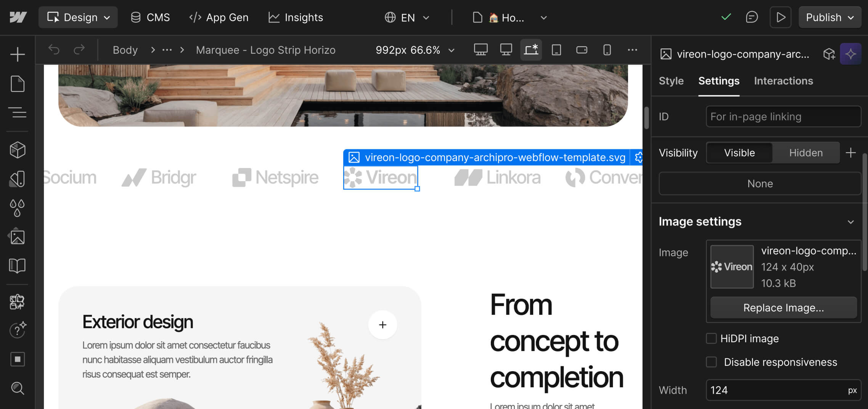Open the None conditional visibility field

(760, 184)
